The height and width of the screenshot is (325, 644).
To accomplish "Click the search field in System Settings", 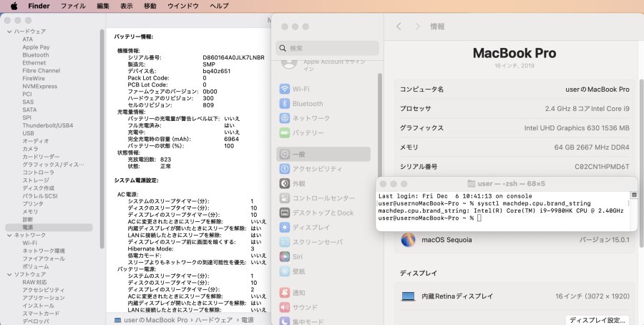I will pos(327,48).
